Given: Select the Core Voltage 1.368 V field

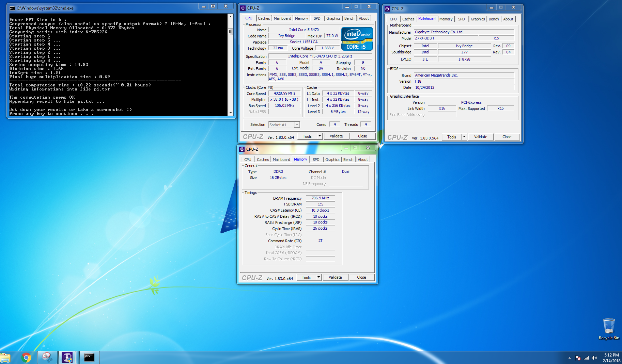Looking at the screenshot, I should (x=327, y=48).
